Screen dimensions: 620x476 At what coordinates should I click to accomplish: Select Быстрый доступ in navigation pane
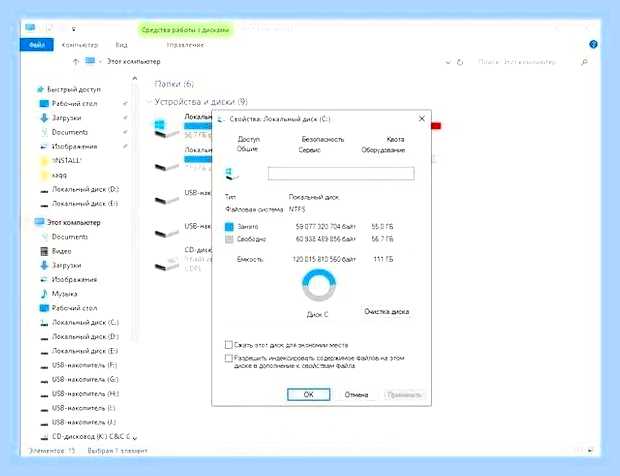pos(74,89)
